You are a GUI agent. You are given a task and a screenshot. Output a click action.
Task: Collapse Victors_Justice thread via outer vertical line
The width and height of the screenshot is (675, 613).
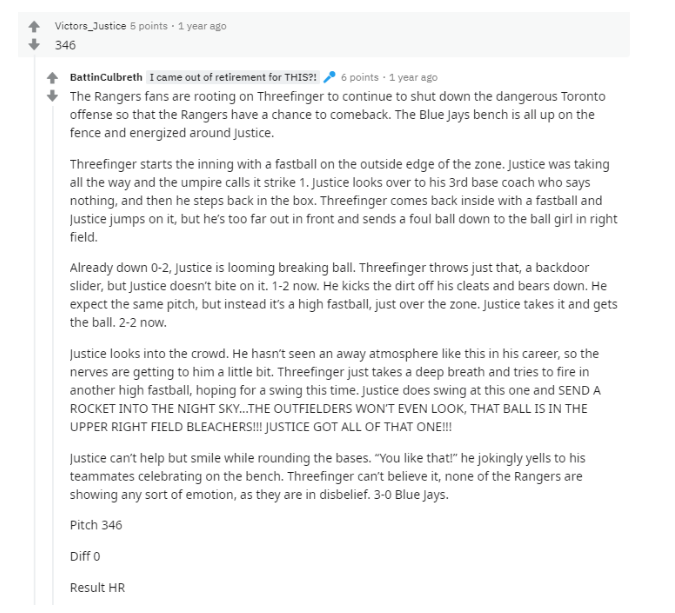click(34, 331)
